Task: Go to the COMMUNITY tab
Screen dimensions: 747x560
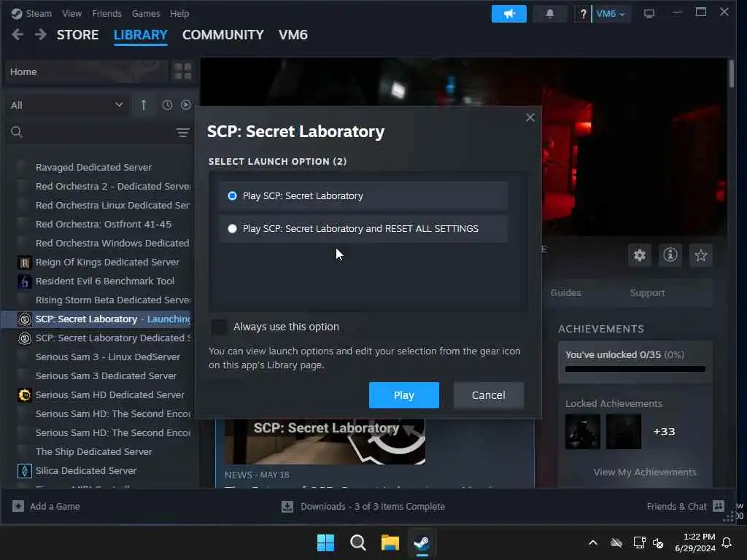Action: (x=222, y=35)
